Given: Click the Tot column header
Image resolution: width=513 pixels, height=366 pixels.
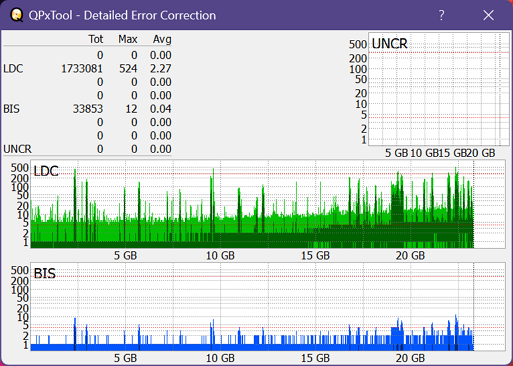Looking at the screenshot, I should tap(96, 39).
